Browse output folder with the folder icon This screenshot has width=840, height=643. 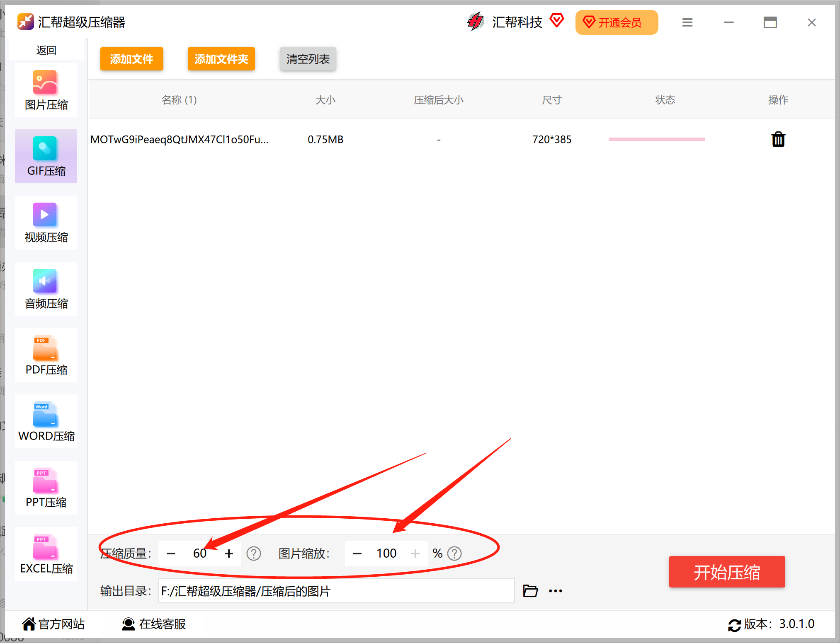530,590
